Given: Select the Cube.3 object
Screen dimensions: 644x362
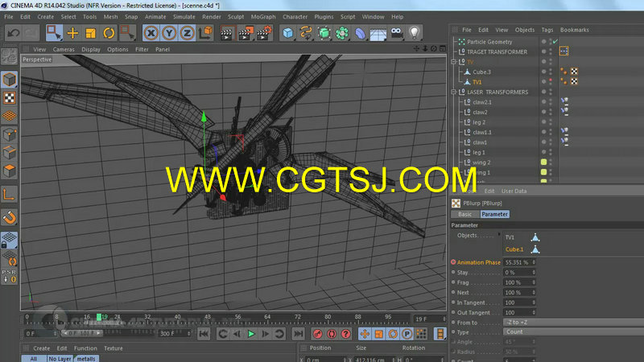Looking at the screenshot, I should [x=481, y=72].
